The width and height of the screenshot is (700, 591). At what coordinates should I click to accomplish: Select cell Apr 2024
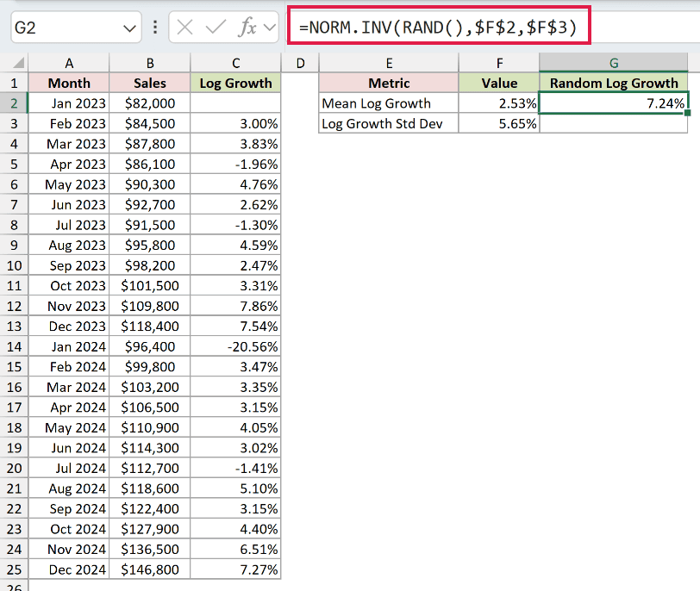[69, 407]
